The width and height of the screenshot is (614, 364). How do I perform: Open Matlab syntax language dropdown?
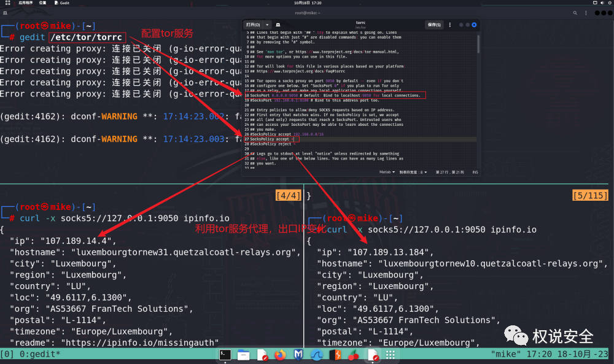[x=387, y=172]
